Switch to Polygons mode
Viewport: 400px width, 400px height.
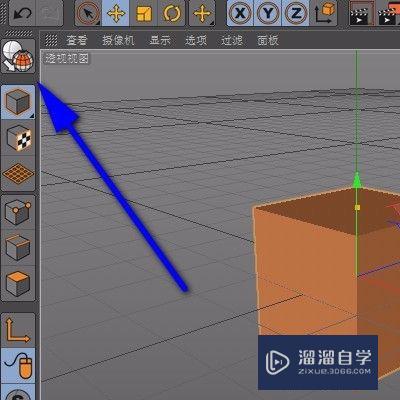tap(18, 283)
